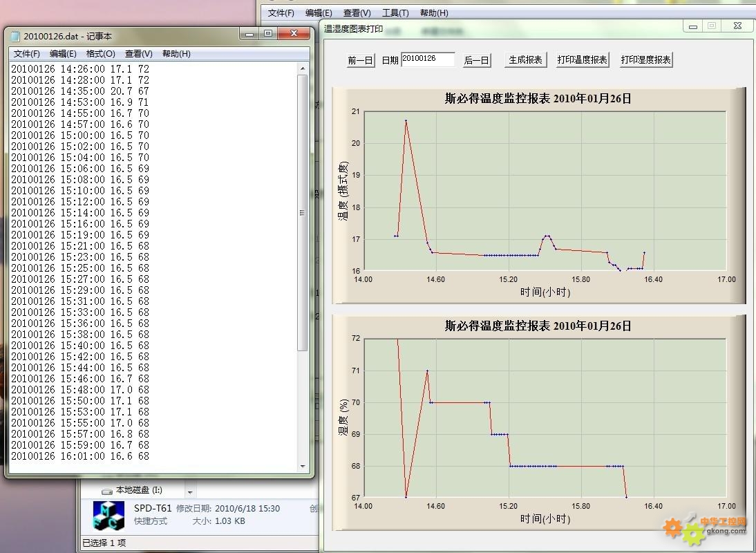Click the 大小: 1.03 KB text
The height and width of the screenshot is (553, 756).
point(219,521)
